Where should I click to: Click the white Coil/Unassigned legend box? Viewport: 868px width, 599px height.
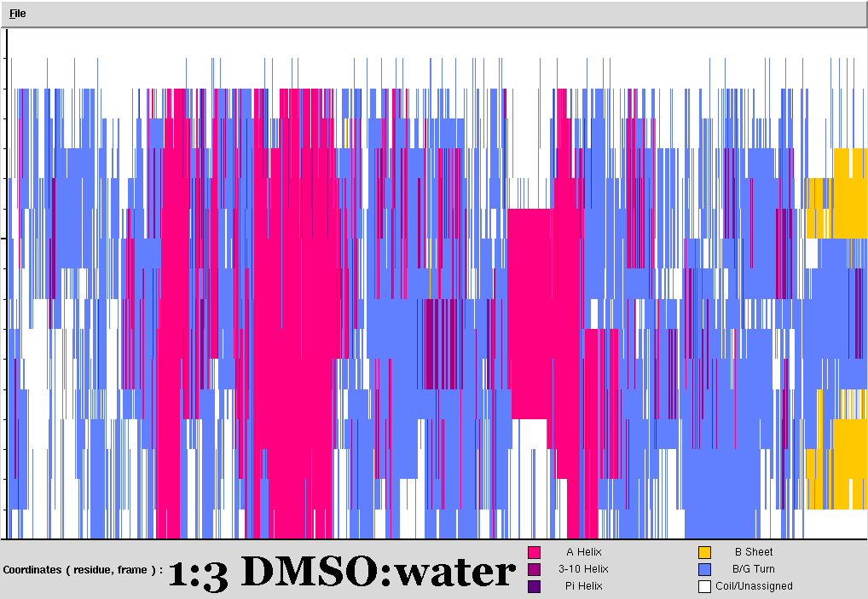704,586
